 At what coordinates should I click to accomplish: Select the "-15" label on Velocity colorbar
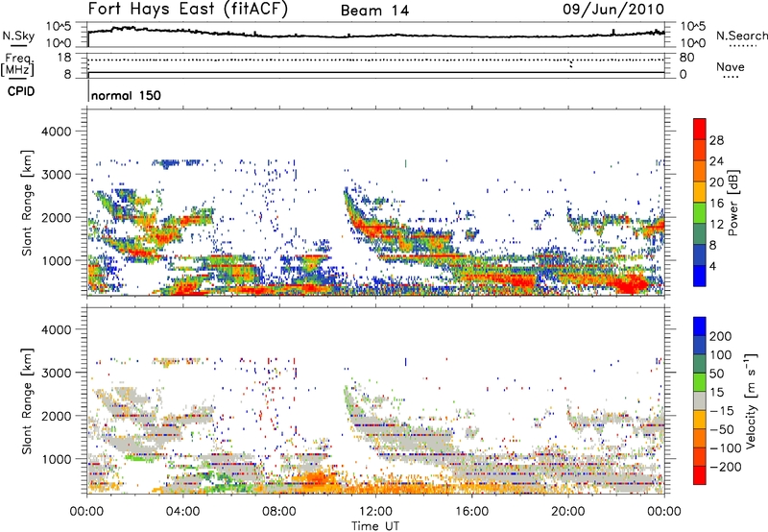[722, 411]
